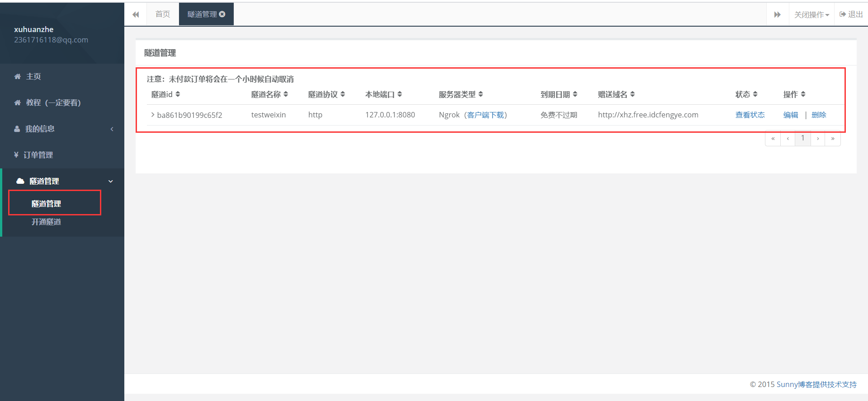Sort by the 隧道协议 column arrow
The height and width of the screenshot is (401, 868).
[343, 94]
